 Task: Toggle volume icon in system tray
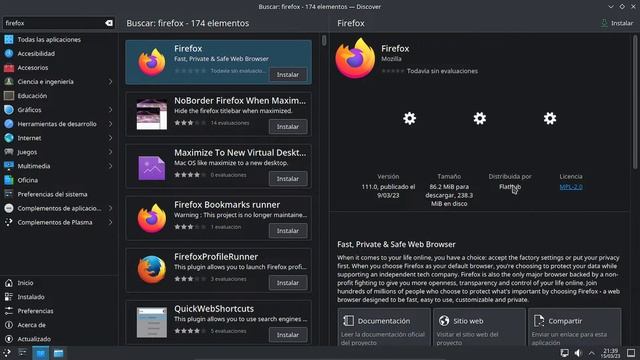pos(578,353)
